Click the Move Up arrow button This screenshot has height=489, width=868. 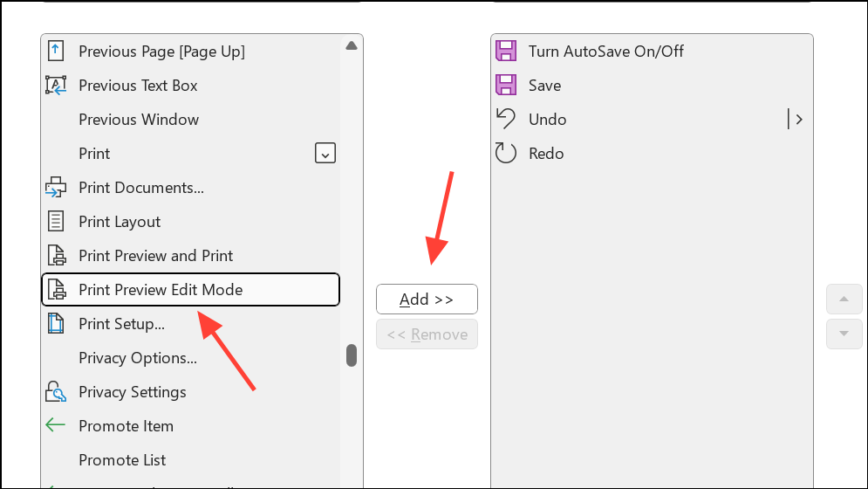click(844, 300)
